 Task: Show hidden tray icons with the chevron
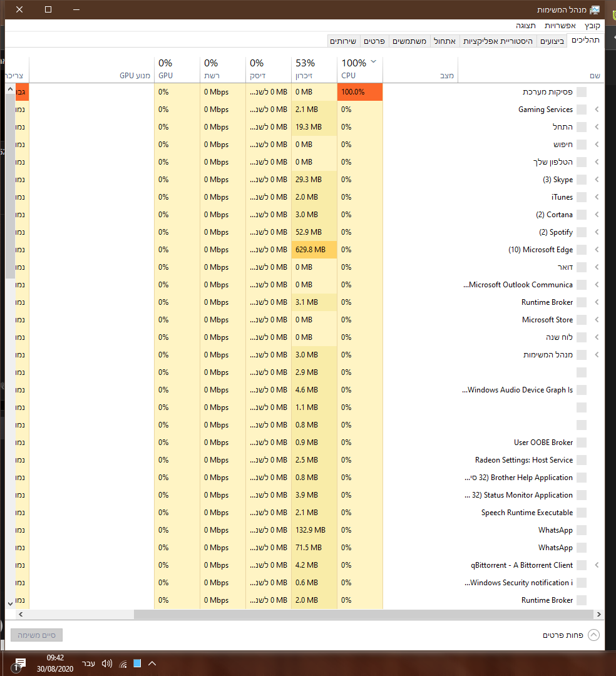[x=152, y=663]
